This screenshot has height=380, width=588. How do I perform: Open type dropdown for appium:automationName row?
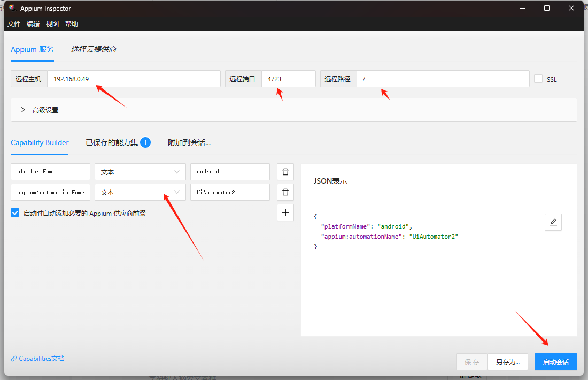(140, 192)
